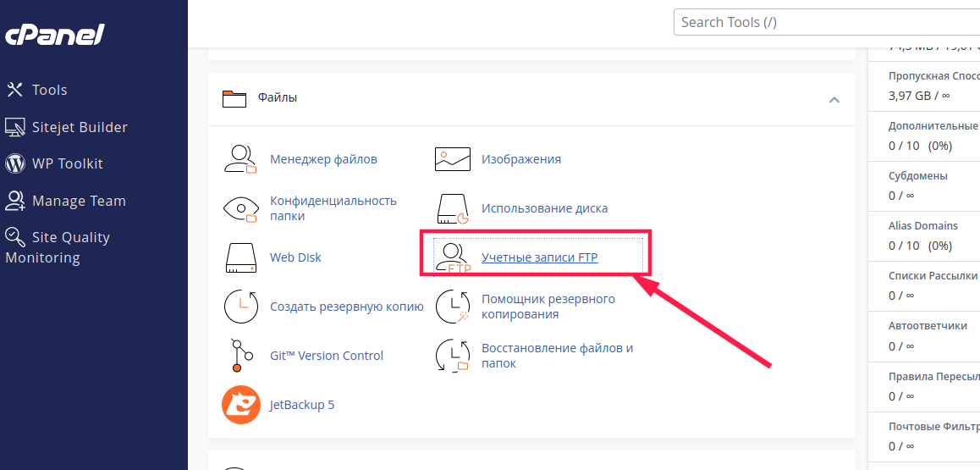Select WP Toolkit in the sidebar
The image size is (980, 470).
click(x=67, y=163)
